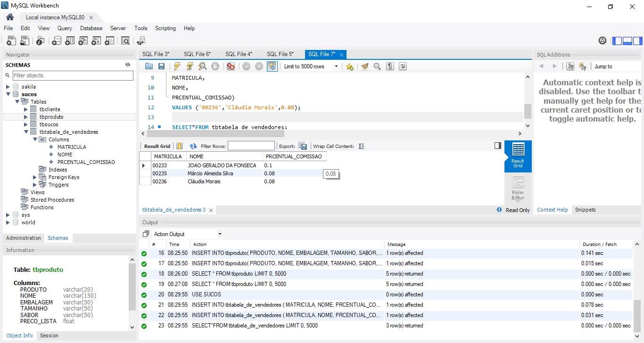
Task: Collapse the sucos schema
Action: 8,94
